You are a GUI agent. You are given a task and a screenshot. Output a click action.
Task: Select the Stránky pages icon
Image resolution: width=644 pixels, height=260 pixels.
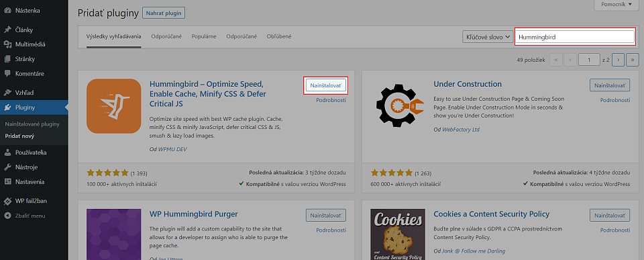pyautogui.click(x=7, y=59)
